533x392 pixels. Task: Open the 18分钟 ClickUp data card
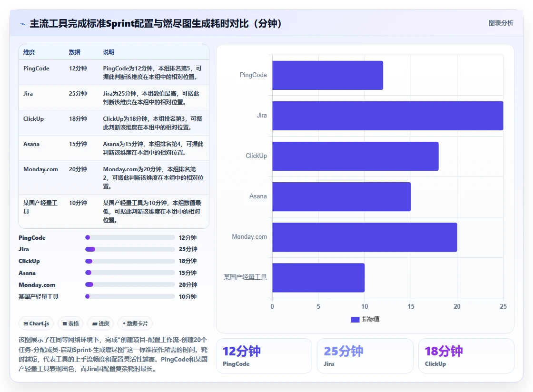pyautogui.click(x=466, y=356)
